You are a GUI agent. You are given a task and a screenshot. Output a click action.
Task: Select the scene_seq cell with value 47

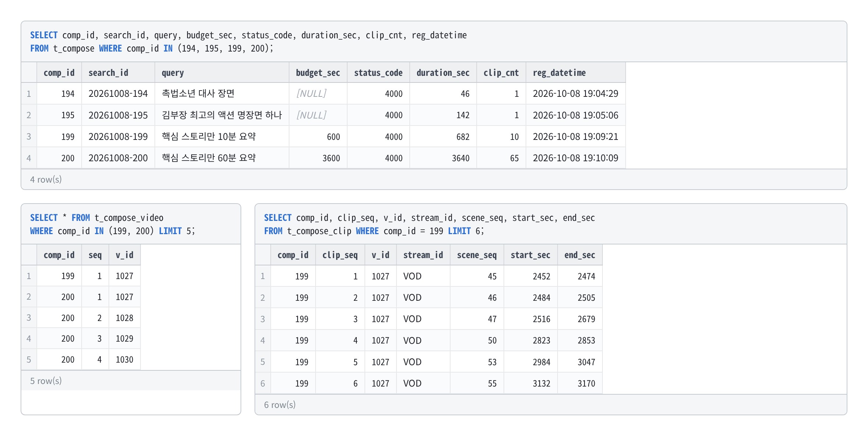coord(477,319)
